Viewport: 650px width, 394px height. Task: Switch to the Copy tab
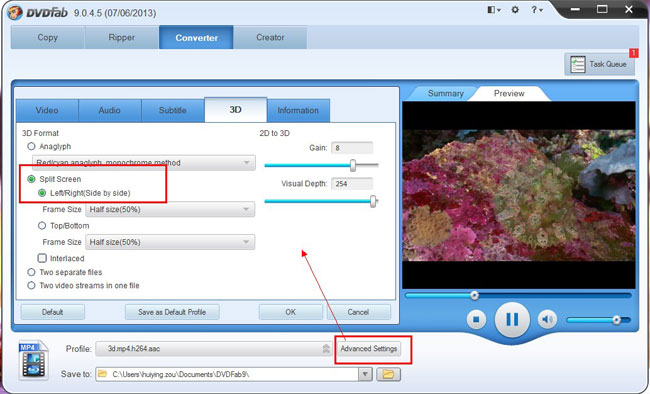48,37
